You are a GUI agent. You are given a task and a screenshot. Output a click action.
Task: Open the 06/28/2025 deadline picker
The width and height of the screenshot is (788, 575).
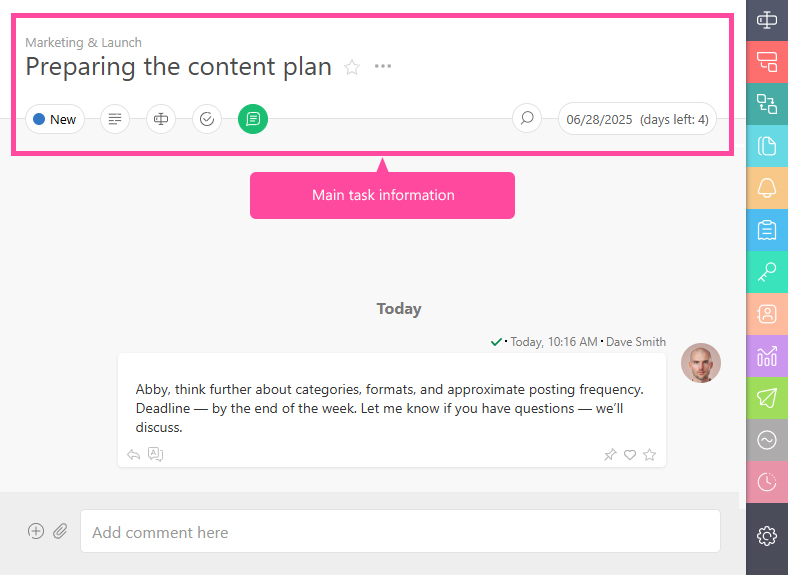coord(637,119)
